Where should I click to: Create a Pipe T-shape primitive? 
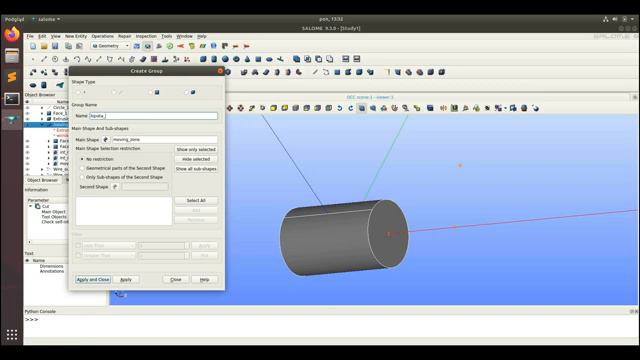point(280,59)
